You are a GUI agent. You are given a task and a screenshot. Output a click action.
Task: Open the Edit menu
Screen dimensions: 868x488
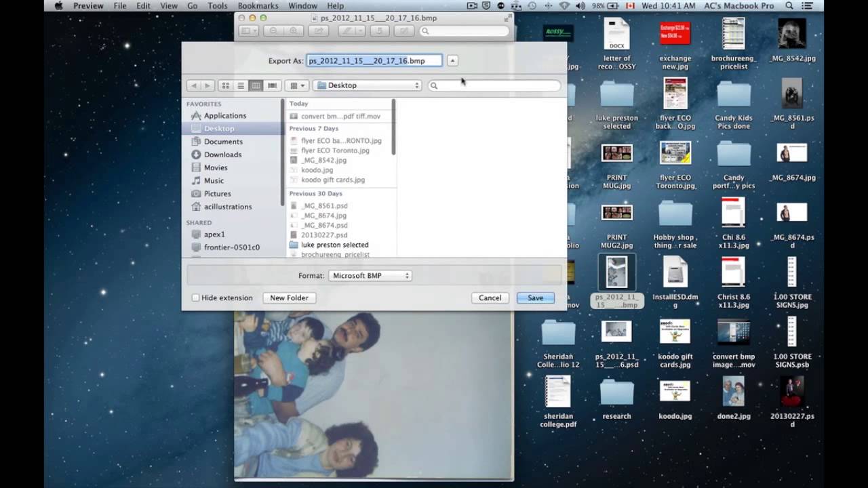(143, 6)
